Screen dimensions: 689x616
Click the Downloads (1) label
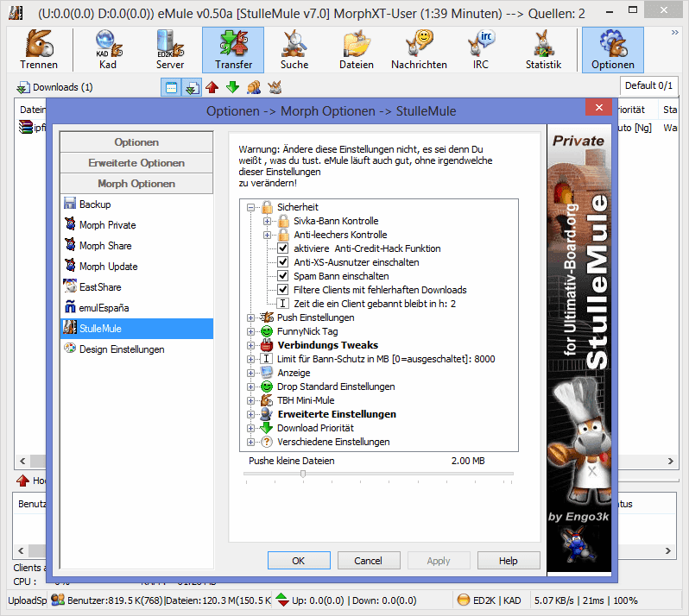[62, 87]
